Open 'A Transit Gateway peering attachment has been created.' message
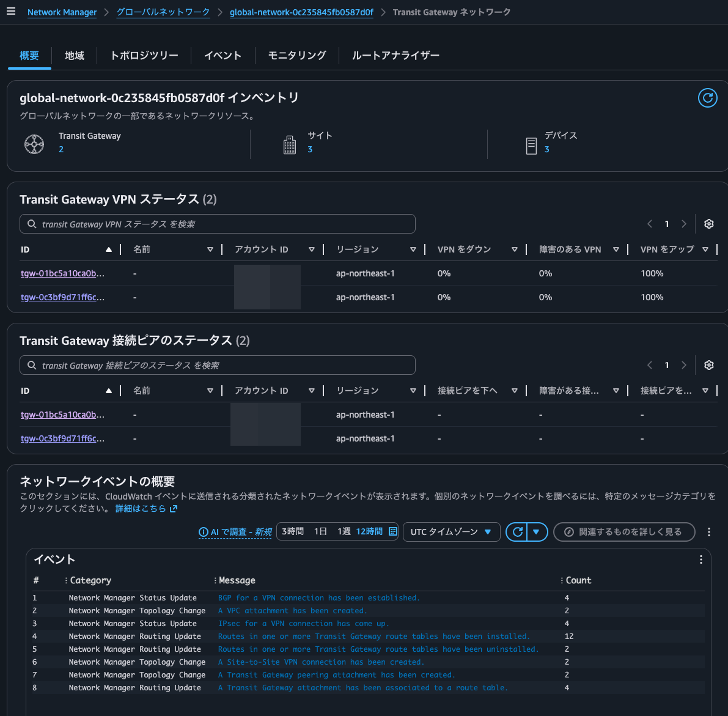728x716 pixels. coord(337,674)
